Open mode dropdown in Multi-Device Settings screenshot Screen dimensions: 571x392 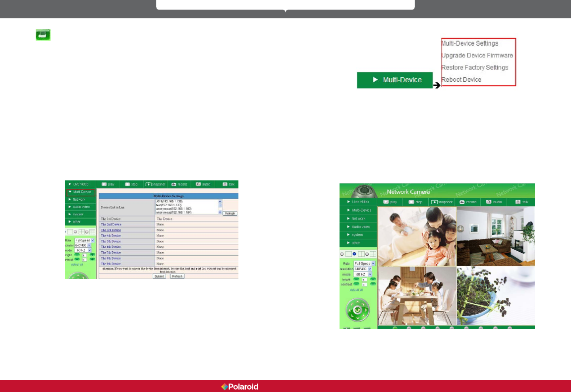[x=83, y=250]
